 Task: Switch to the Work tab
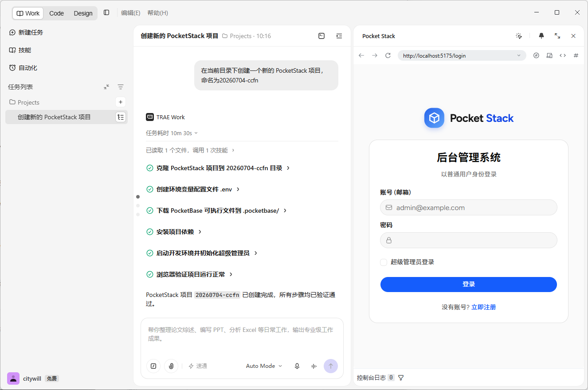pyautogui.click(x=28, y=13)
